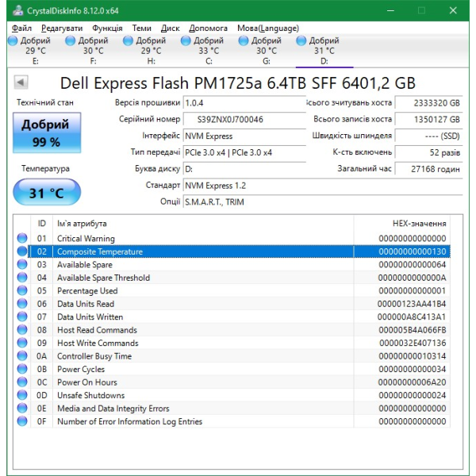Click status icon of Controller Busy Time row
Viewport: 476px width, 476px height.
(x=22, y=355)
